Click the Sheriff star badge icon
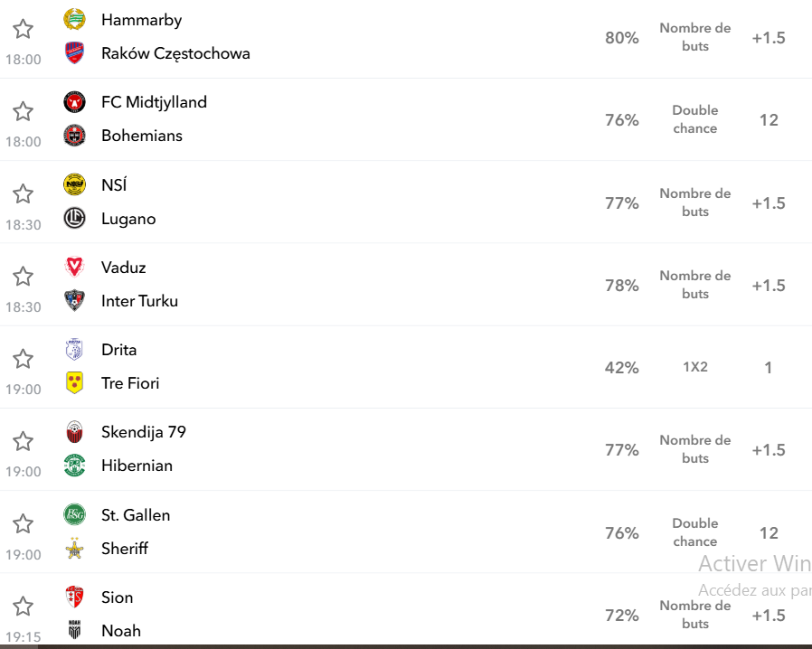 [74, 548]
